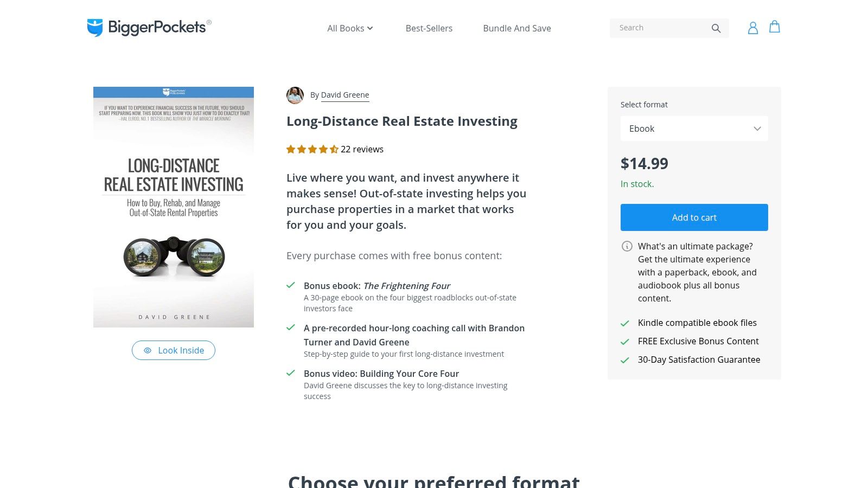Click the Add to cart button
This screenshot has height=488, width=868.
pos(694,217)
